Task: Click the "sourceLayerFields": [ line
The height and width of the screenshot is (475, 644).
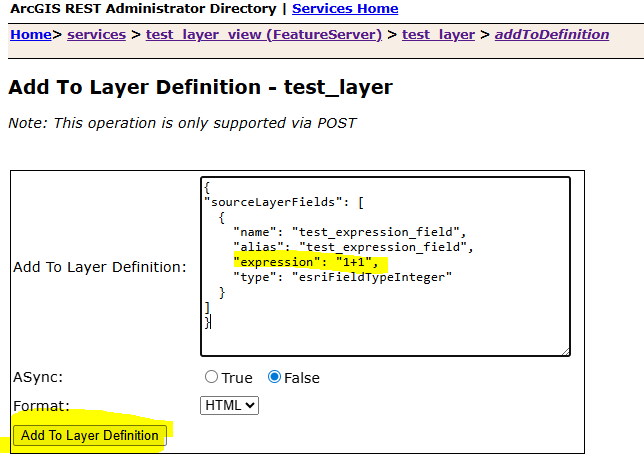Action: click(x=284, y=202)
